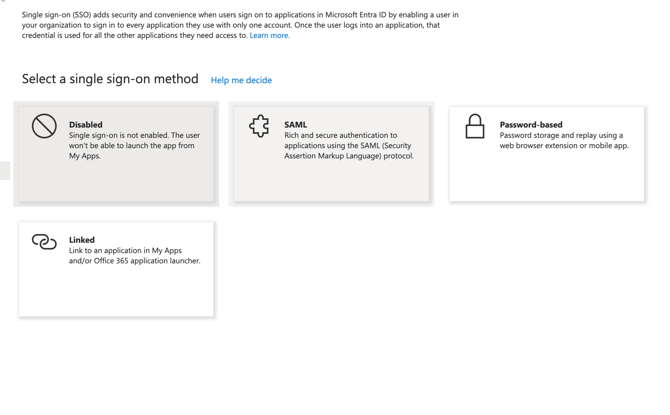Click the Disabled prohibited-circle icon
The height and width of the screenshot is (415, 670).
point(44,126)
